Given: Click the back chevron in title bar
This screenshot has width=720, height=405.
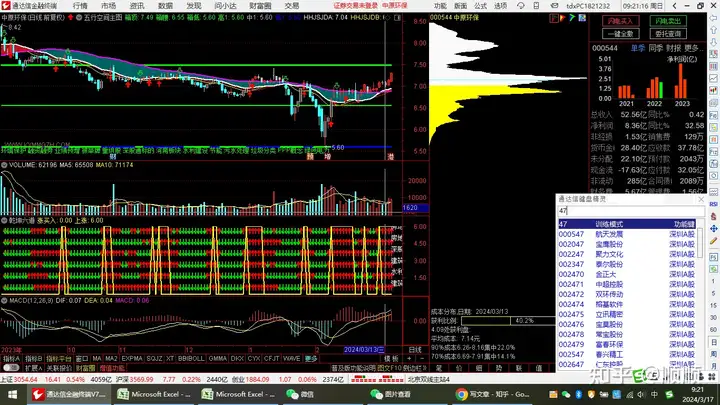Looking at the screenshot, I should click(674, 6).
